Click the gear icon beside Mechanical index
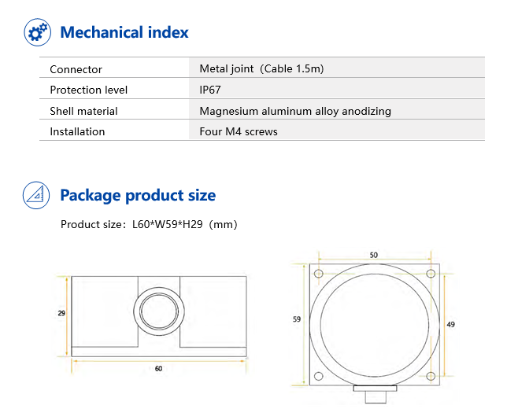This screenshot has width=518, height=420. click(x=35, y=32)
